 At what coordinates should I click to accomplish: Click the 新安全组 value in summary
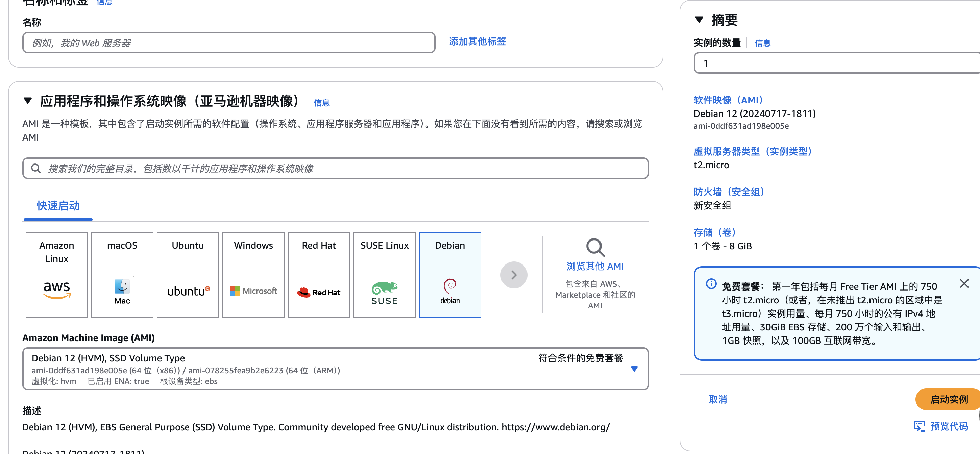712,205
